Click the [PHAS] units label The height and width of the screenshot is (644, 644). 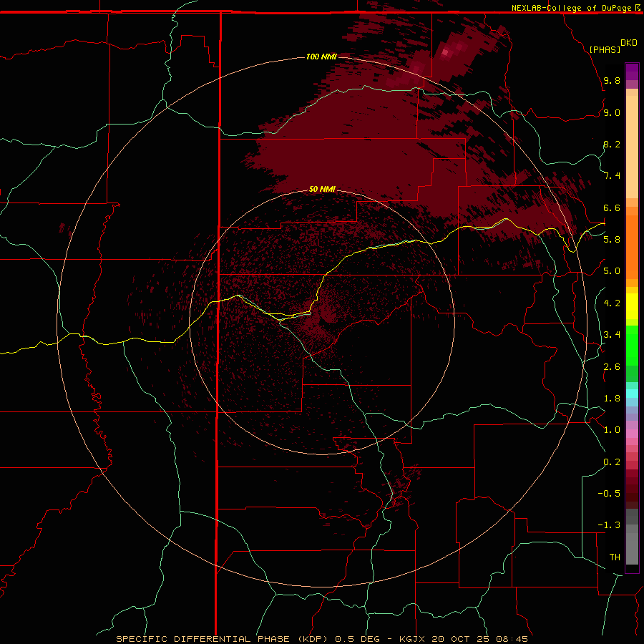pyautogui.click(x=605, y=49)
